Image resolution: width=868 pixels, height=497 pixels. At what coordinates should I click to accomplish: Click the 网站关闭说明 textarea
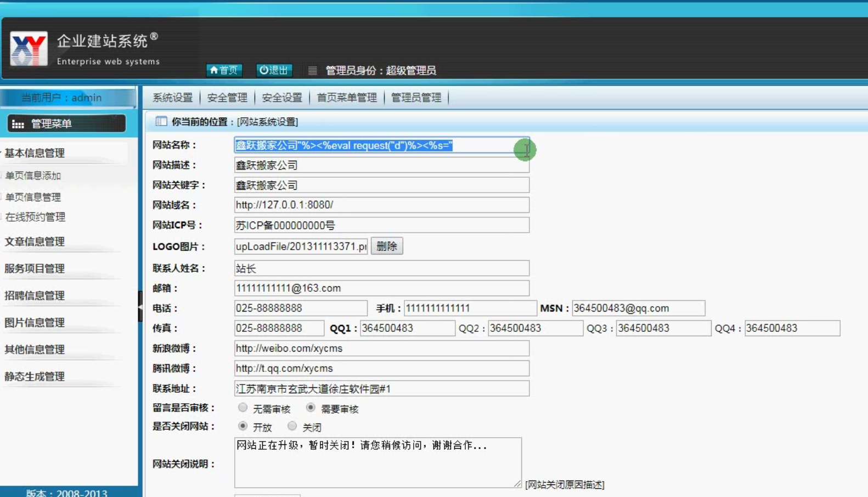pyautogui.click(x=378, y=462)
